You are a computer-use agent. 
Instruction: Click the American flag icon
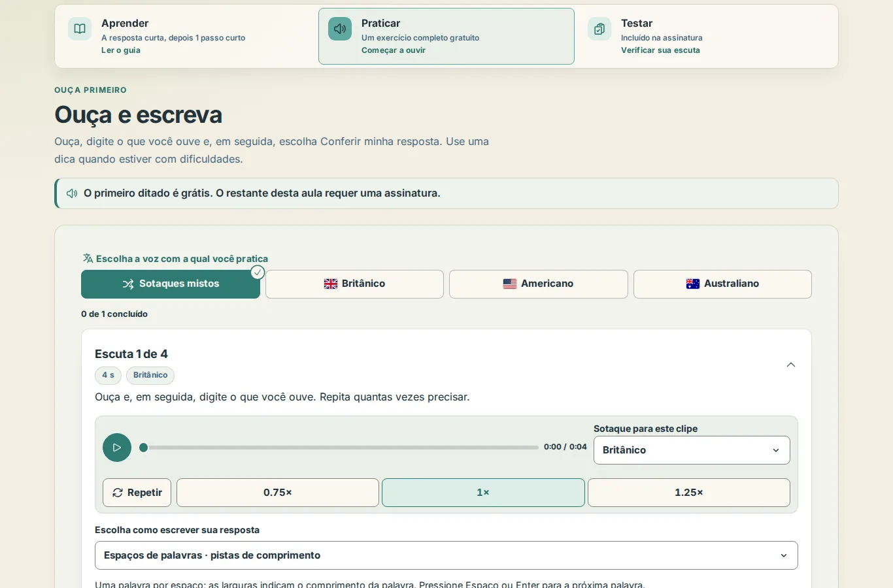coord(510,284)
